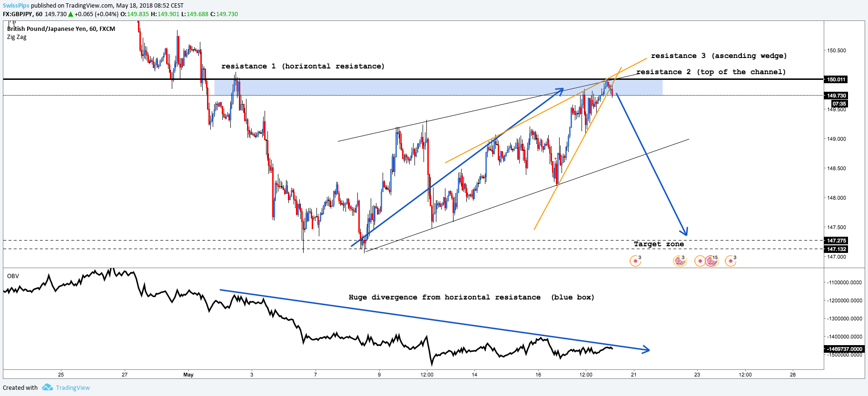Open the UK flag event marker with badge 3
The image size is (868, 396).
coord(680,261)
